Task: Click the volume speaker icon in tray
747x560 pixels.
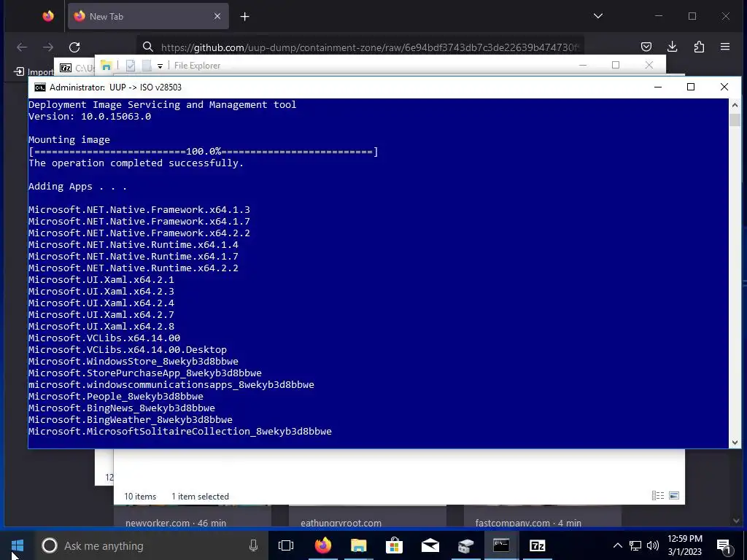Action: point(653,545)
